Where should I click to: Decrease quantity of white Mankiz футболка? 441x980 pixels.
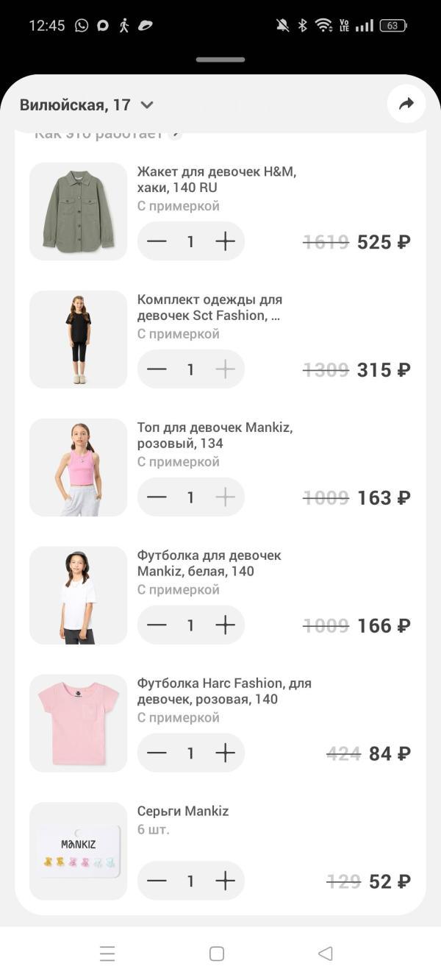pos(157,625)
